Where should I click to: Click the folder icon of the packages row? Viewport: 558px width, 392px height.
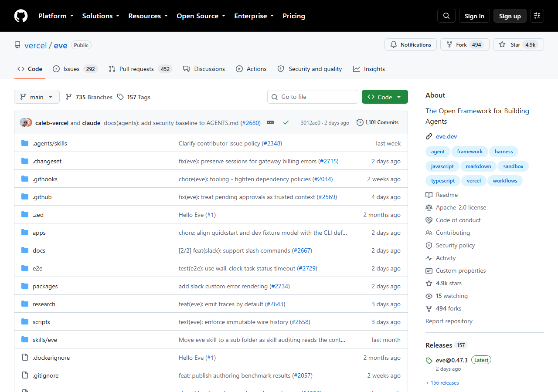(x=25, y=286)
